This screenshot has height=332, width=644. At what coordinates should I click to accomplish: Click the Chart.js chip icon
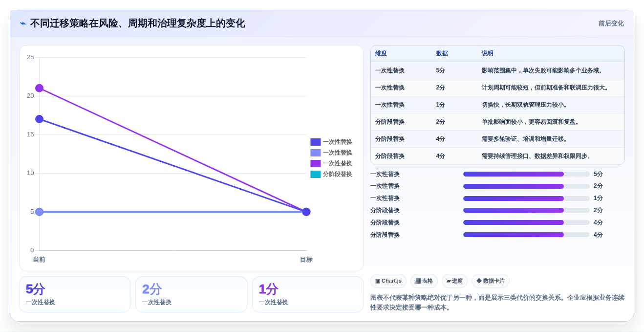(378, 281)
